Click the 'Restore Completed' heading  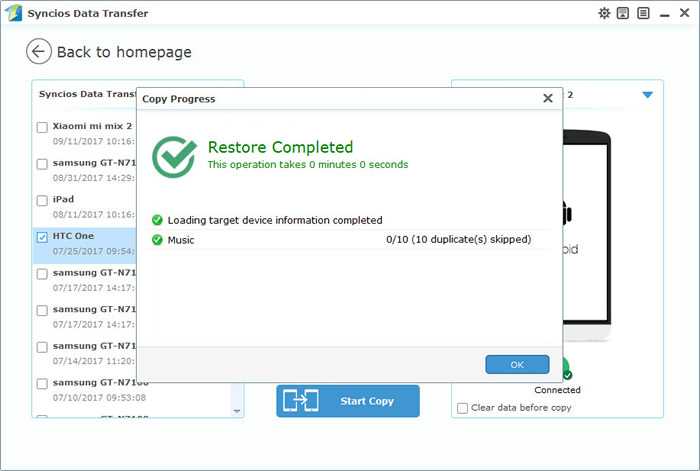(280, 147)
